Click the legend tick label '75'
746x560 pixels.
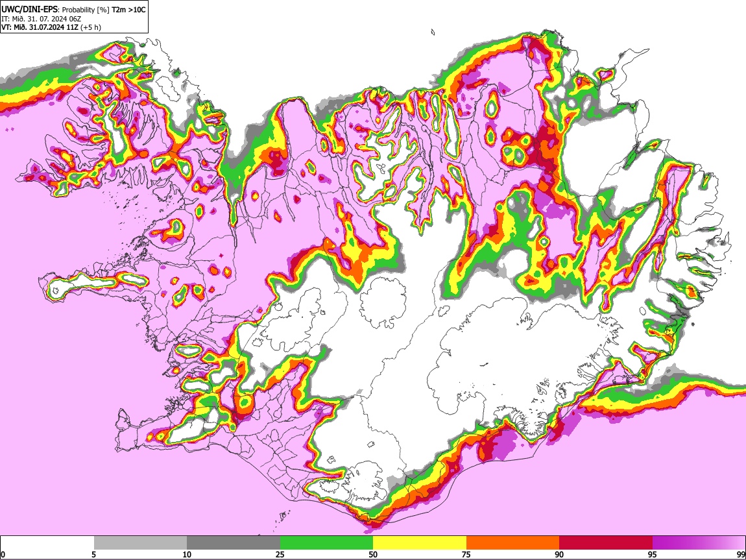pyautogui.click(x=466, y=554)
